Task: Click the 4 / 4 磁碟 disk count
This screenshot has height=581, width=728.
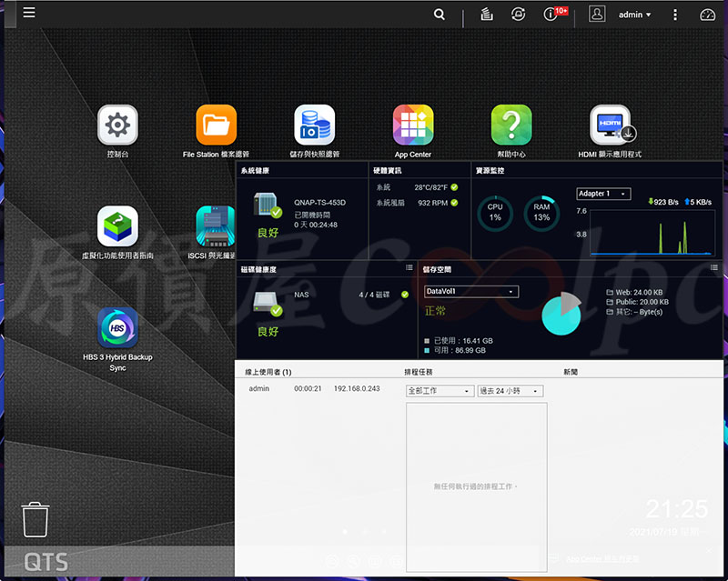Action: pyautogui.click(x=374, y=295)
